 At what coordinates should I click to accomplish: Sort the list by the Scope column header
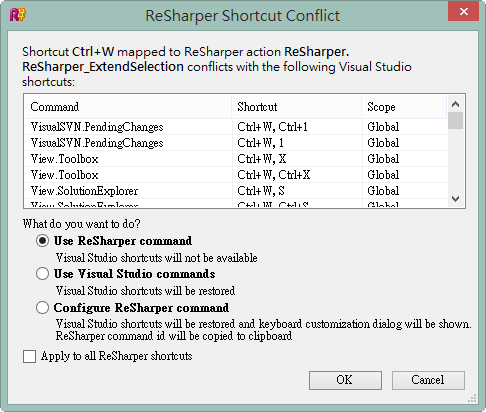click(404, 107)
